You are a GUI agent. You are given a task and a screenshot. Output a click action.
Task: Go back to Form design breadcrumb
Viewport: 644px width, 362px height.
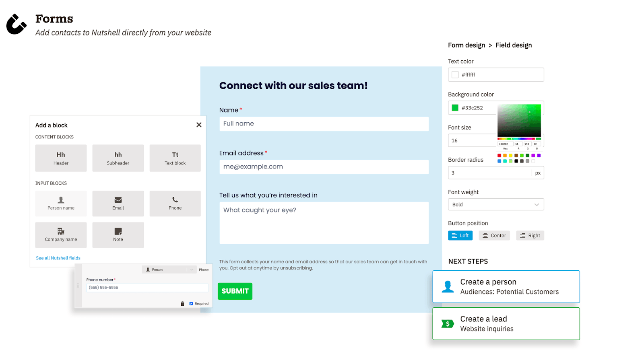(466, 45)
